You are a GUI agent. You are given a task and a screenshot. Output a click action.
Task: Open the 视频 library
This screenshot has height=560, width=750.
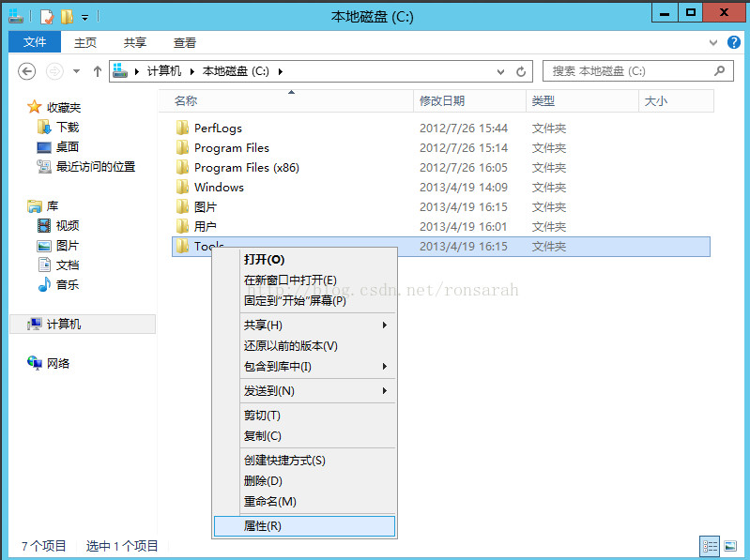coord(68,225)
